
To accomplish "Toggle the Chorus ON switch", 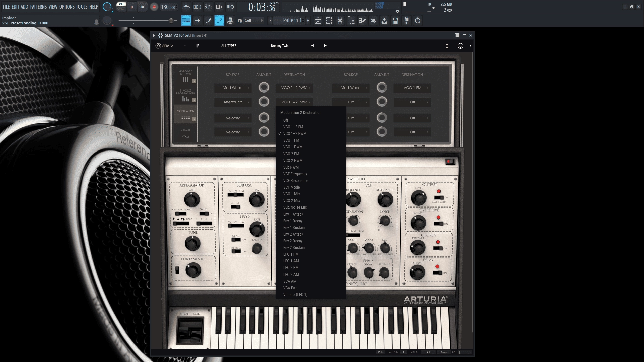I will tap(438, 248).
